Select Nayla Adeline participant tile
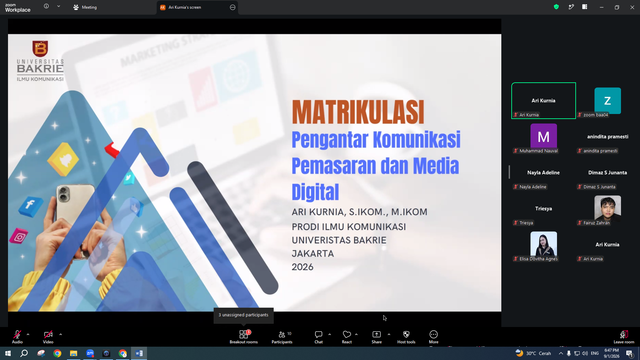The height and width of the screenshot is (360, 640). [543, 173]
